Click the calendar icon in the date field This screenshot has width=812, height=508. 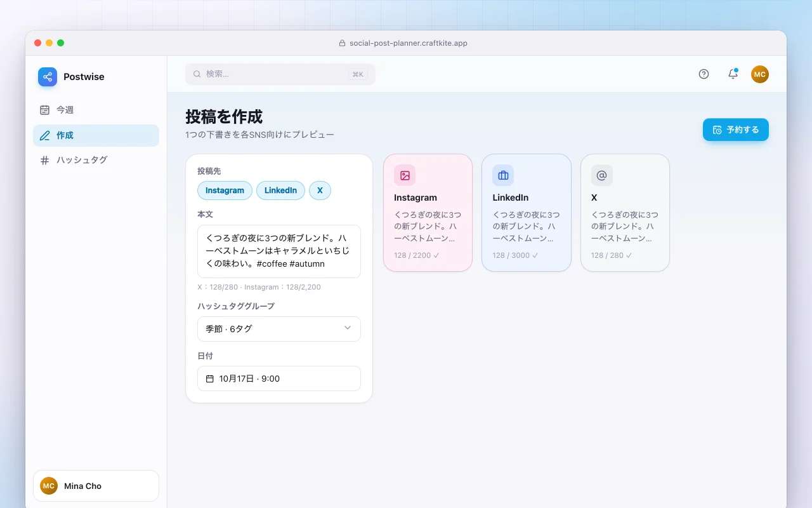coord(210,378)
